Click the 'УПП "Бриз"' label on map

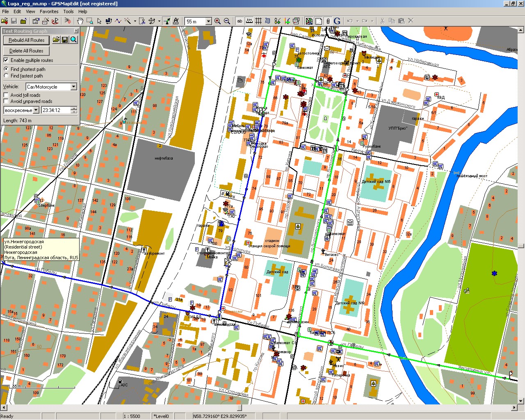tap(398, 128)
